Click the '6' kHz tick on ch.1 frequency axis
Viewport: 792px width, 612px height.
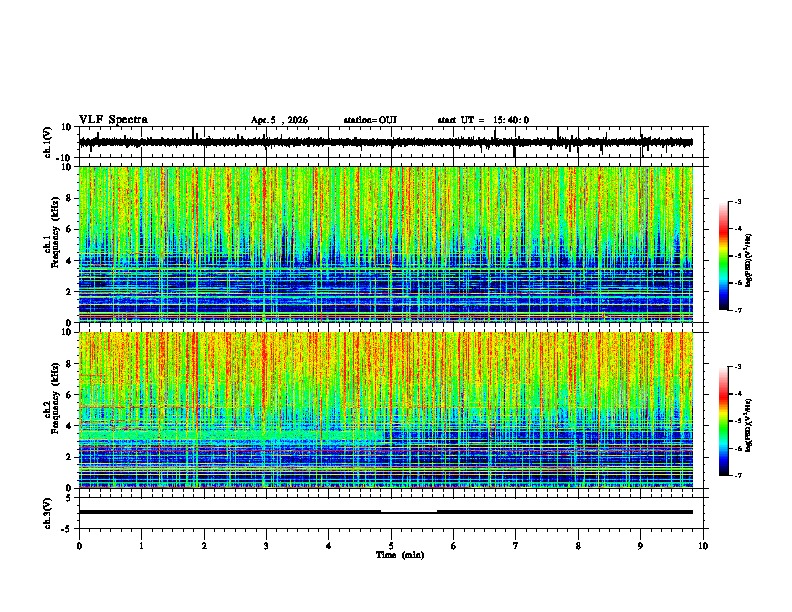click(x=69, y=229)
